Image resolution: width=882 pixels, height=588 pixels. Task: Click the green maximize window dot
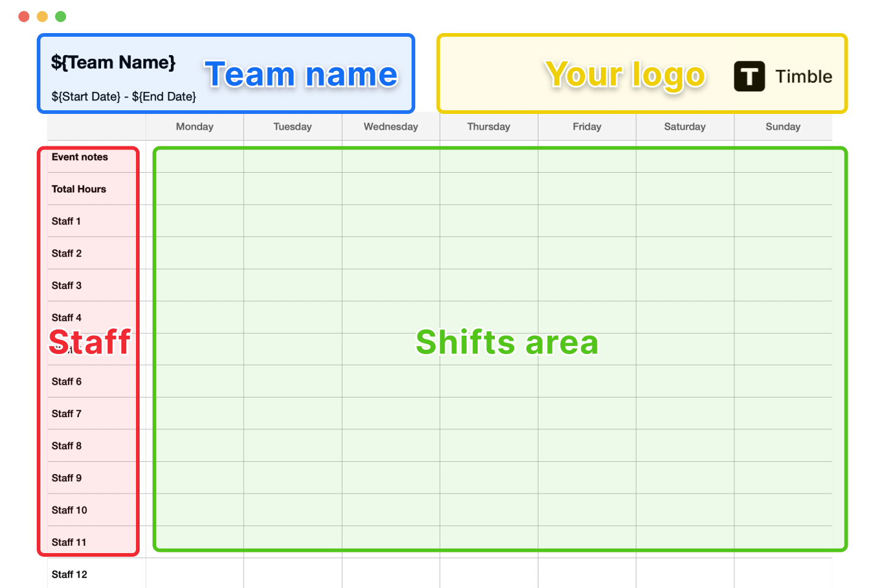(x=61, y=17)
